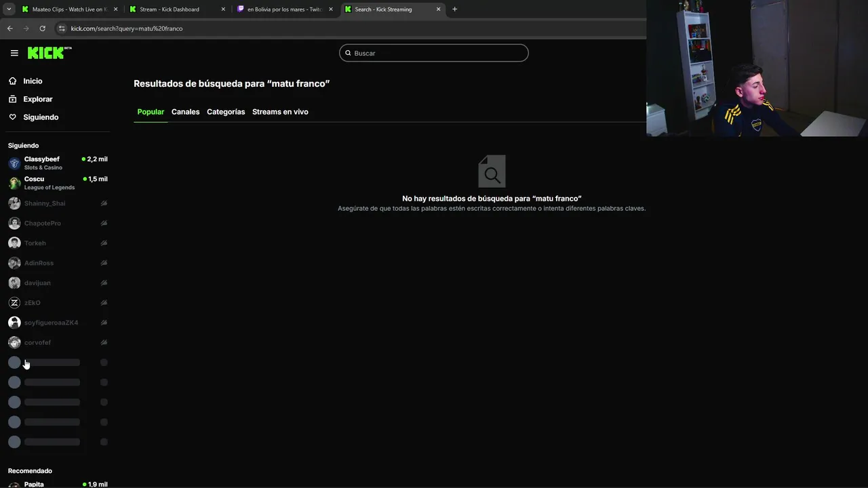The height and width of the screenshot is (488, 868).
Task: Click the address bar URL
Action: click(127, 28)
